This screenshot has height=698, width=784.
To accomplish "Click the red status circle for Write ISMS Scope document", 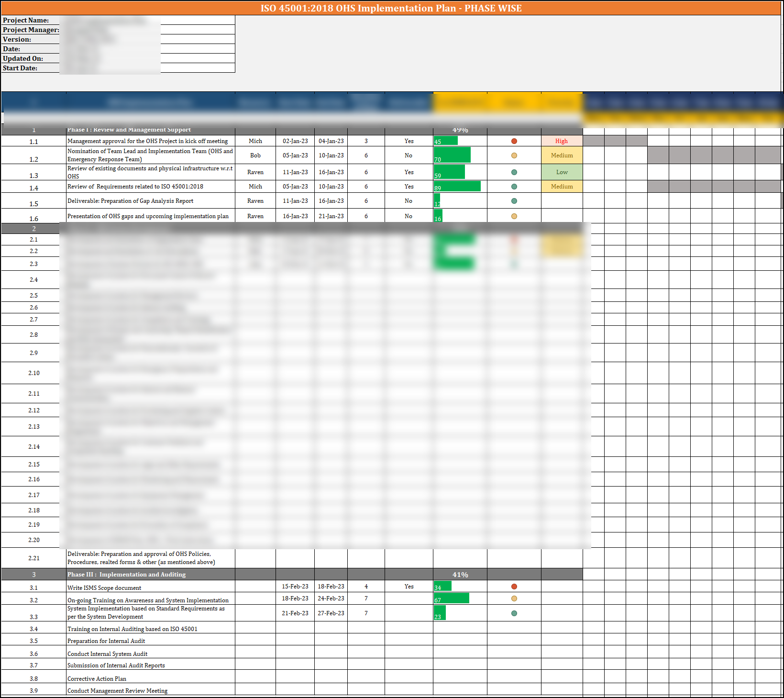I will 514,586.
